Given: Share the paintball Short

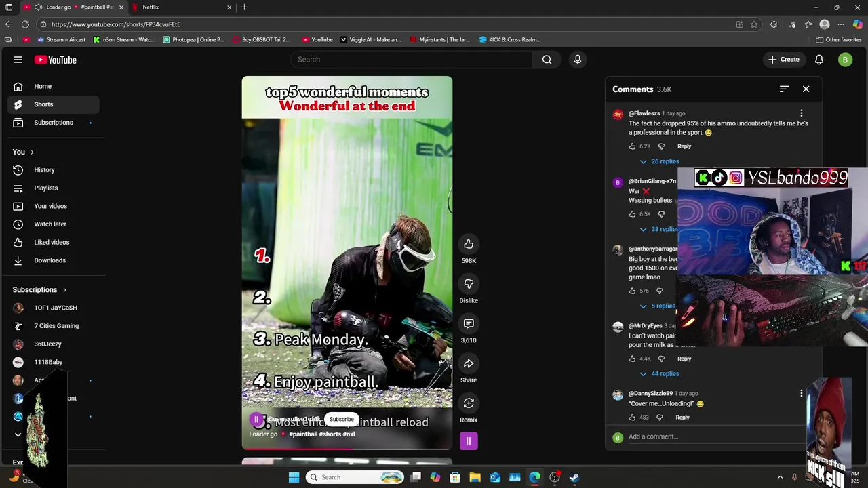Looking at the screenshot, I should [469, 364].
